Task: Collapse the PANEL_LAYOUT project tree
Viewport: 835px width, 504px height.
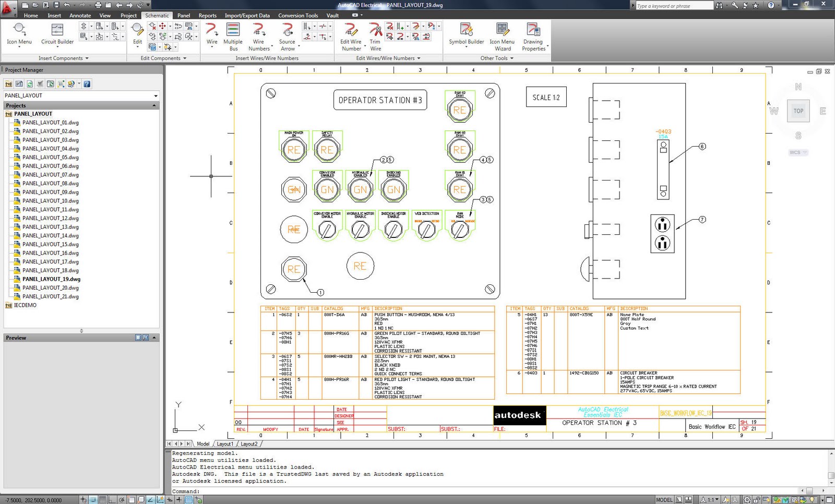Action: tap(154, 105)
